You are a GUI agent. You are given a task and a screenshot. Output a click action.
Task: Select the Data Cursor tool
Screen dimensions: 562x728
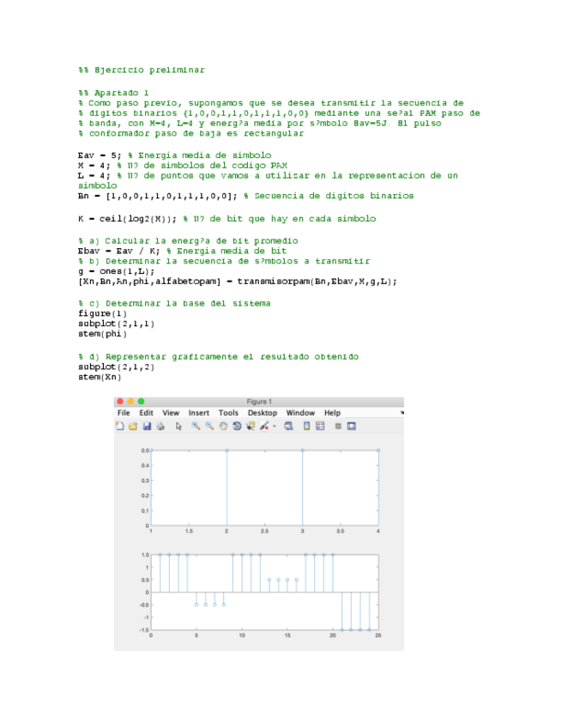tap(250, 425)
